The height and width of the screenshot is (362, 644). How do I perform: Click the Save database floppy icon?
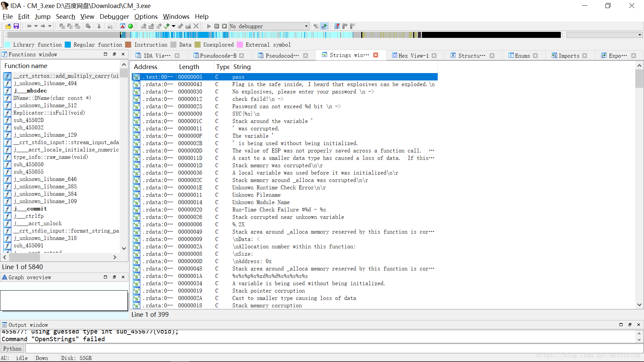(x=16, y=26)
